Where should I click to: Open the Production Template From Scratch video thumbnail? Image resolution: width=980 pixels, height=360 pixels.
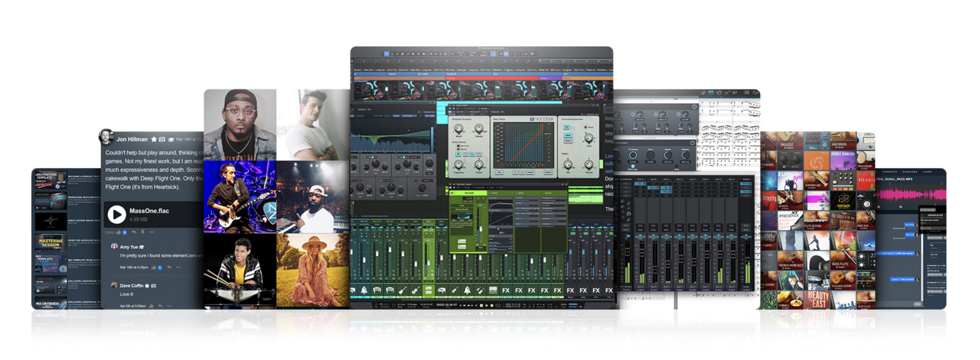51,180
